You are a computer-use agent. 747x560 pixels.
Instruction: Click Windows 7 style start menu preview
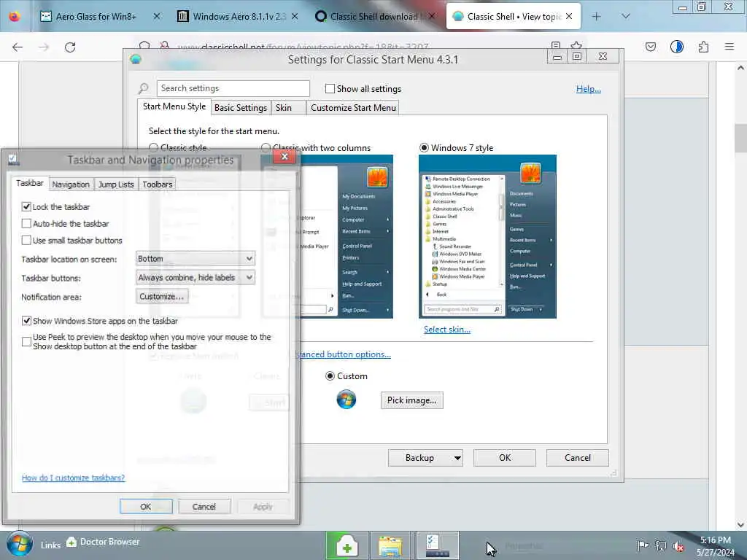[x=487, y=237]
